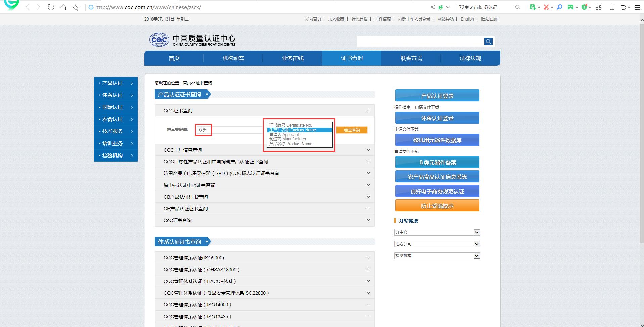
Task: Open 法律法规 navigation tab
Action: point(470,58)
